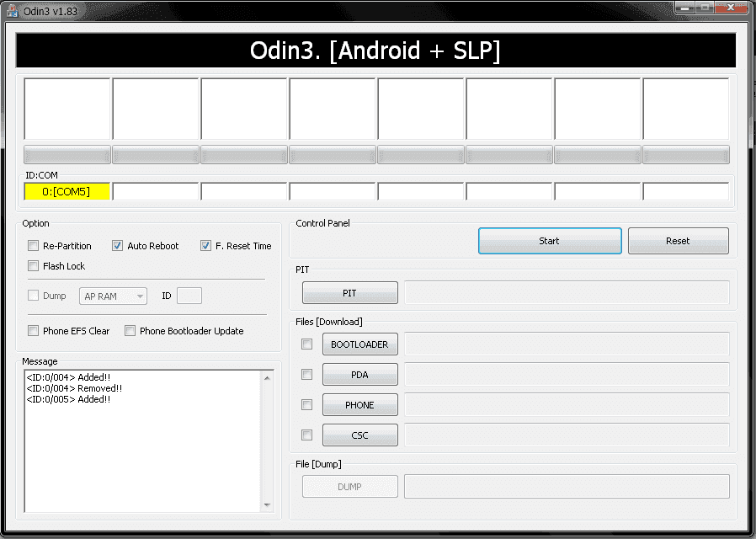This screenshot has width=756, height=539.
Task: Click the PHONE file path field
Action: [x=567, y=405]
